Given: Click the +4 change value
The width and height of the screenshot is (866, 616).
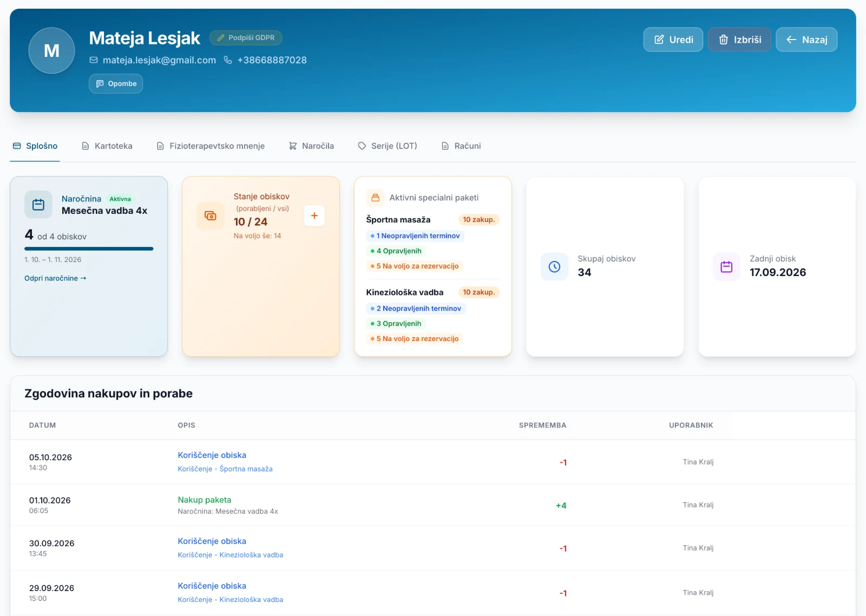Looking at the screenshot, I should click(561, 506).
